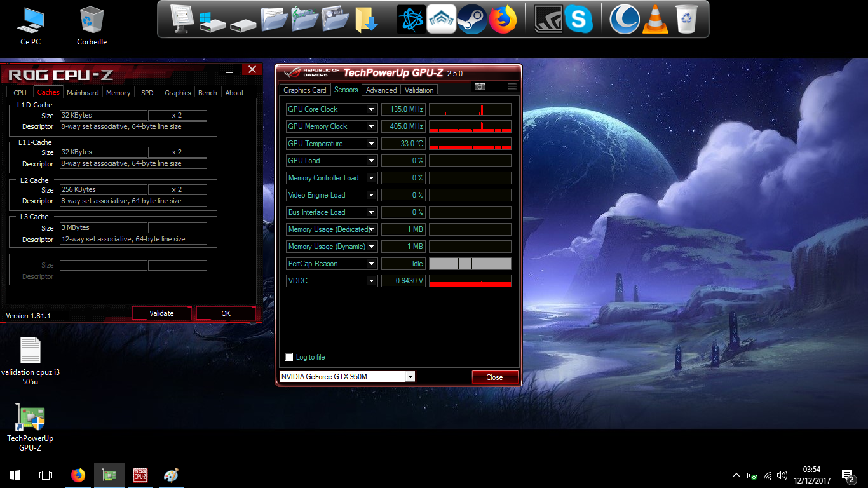Click the Windows Start button
Viewport: 868px width, 488px height.
click(x=15, y=475)
